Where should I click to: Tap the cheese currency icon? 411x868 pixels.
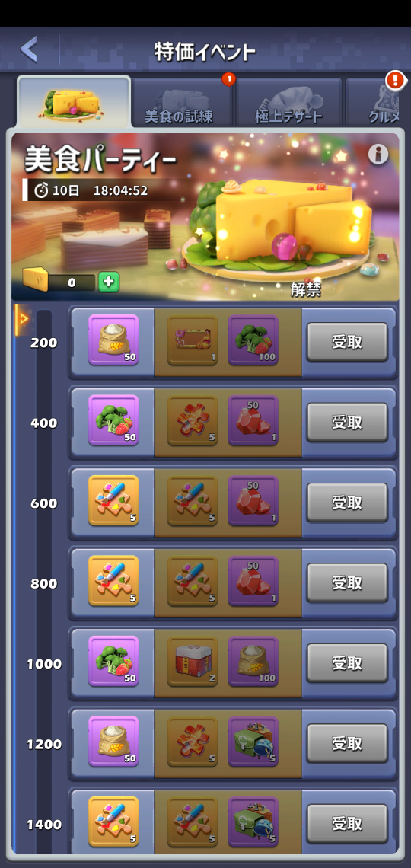36,278
